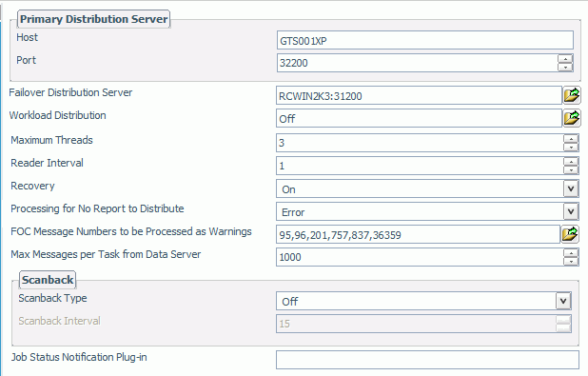Image resolution: width=588 pixels, height=376 pixels.
Task: Open the Scanback Type dropdown
Action: [563, 301]
